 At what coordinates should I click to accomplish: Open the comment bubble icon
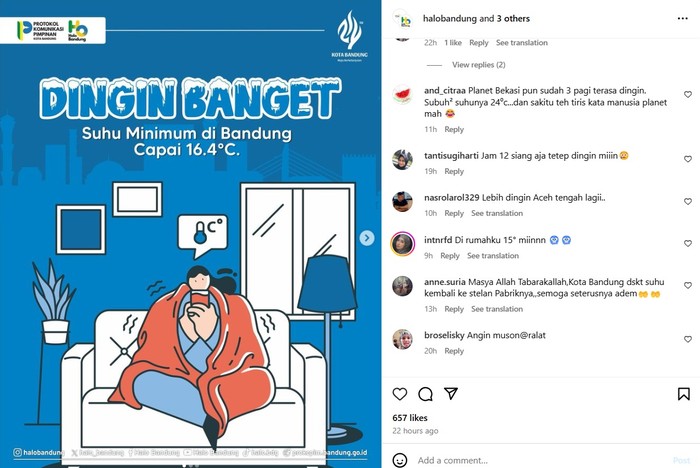point(425,394)
